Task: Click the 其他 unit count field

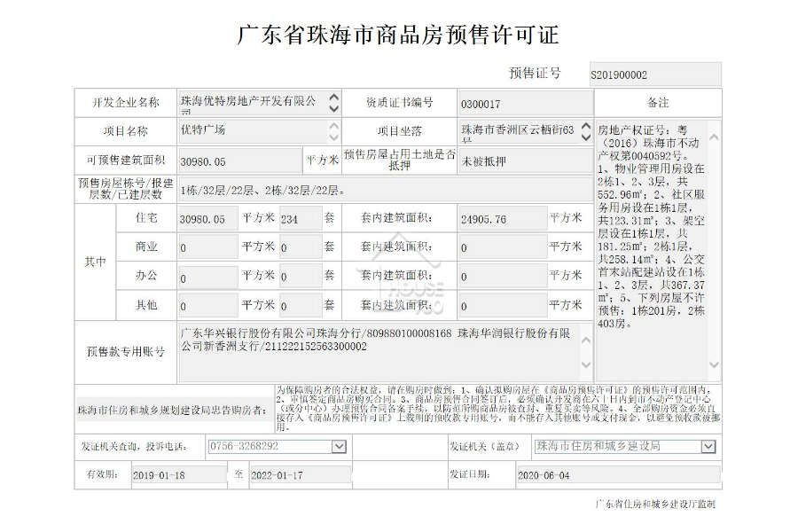Action: tap(301, 305)
